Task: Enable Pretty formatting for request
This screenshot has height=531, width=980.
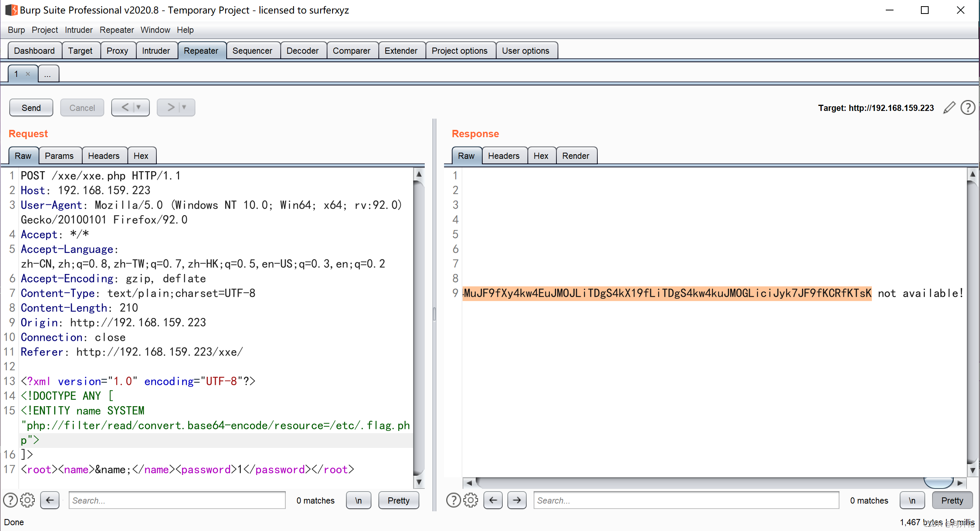Action: click(398, 500)
